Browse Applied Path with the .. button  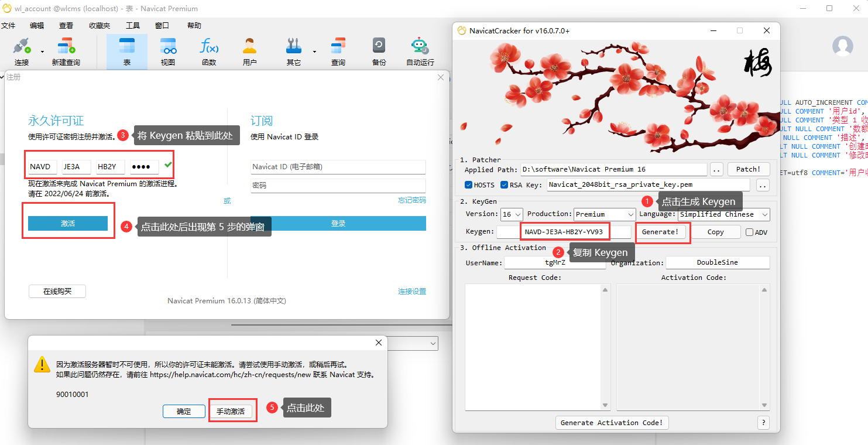(716, 169)
